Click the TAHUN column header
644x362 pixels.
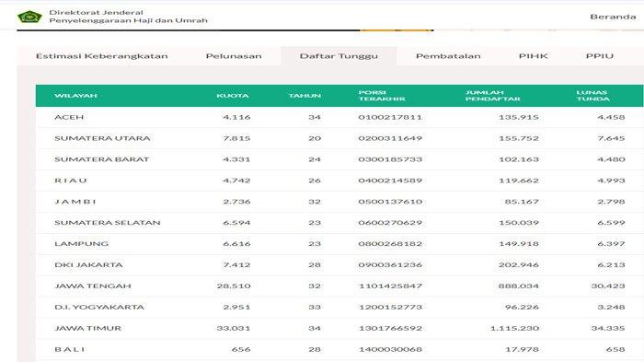(305, 96)
